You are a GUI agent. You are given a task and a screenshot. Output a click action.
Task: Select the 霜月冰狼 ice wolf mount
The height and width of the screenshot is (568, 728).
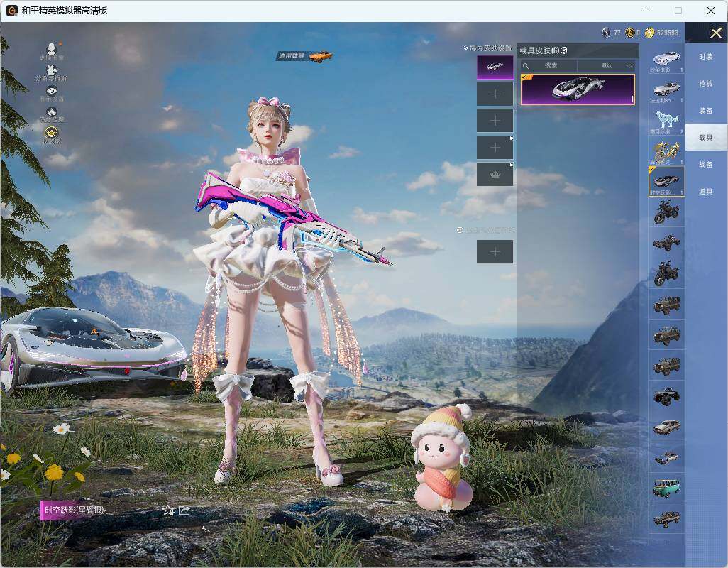pos(666,121)
